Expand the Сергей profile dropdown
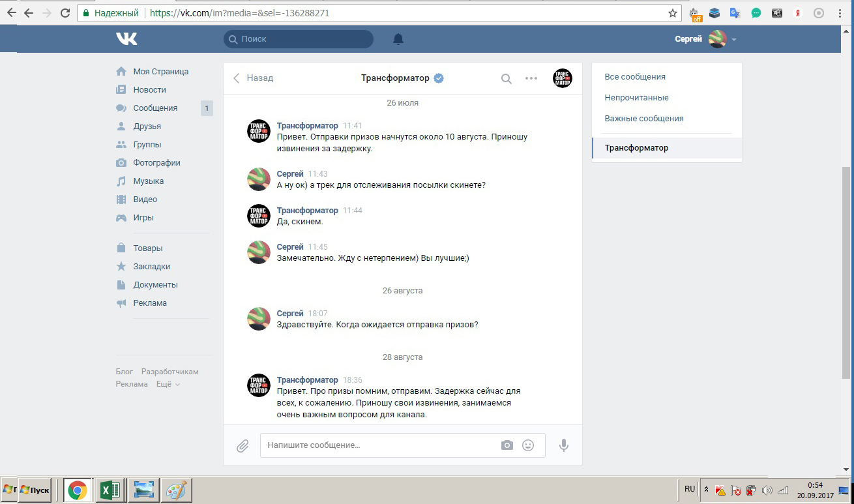Screen dimensions: 854x504 click(734, 40)
